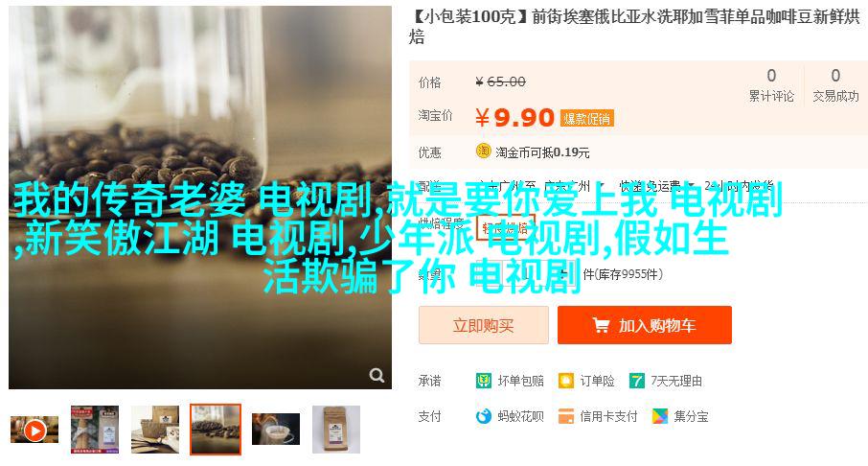Image resolution: width=868 pixels, height=466 pixels.
Task: Click the 坏单包赔 guarantee icon
Action: tap(483, 381)
